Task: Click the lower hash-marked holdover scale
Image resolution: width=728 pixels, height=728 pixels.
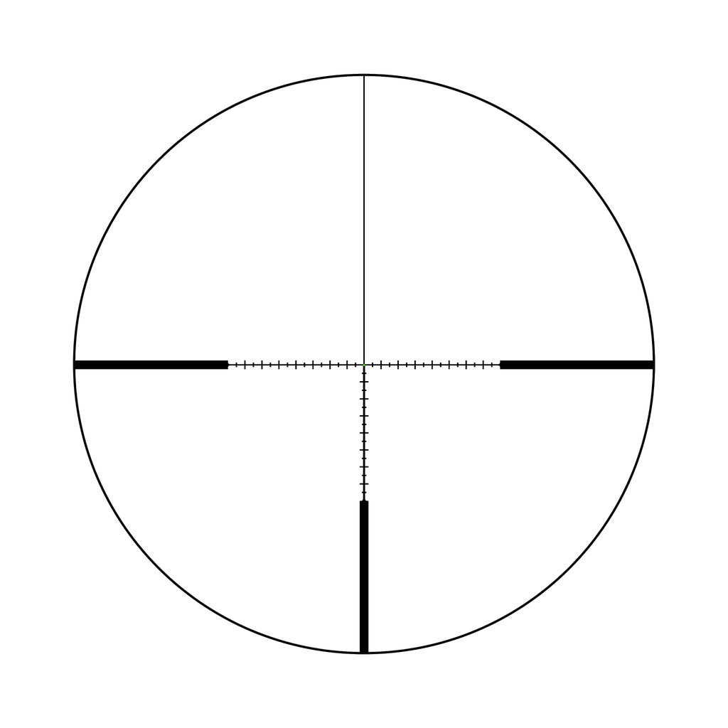Action: point(364,434)
